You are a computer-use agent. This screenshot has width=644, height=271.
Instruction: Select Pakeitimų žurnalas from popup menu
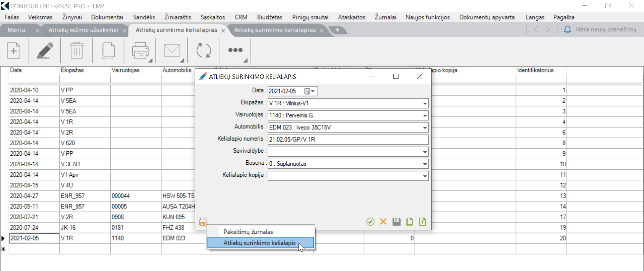(248, 232)
